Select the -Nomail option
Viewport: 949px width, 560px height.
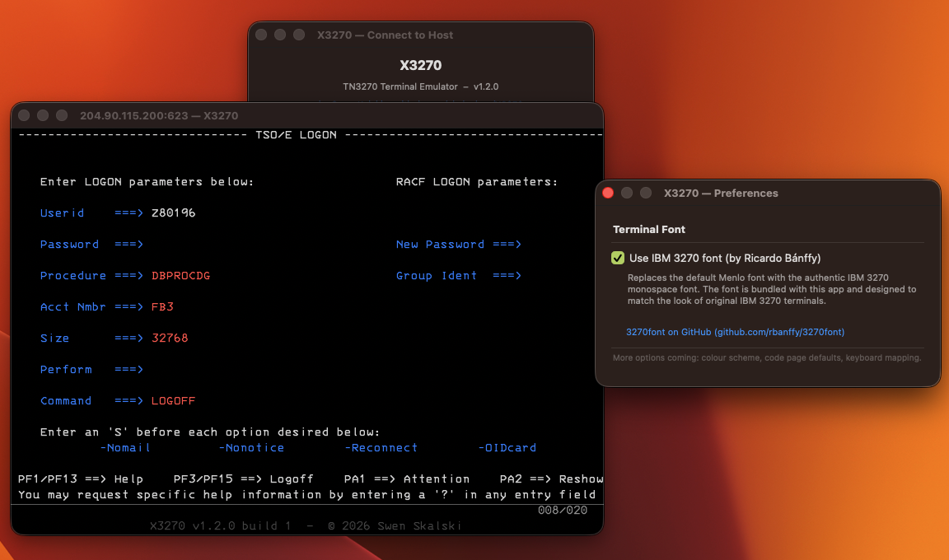pyautogui.click(x=125, y=448)
